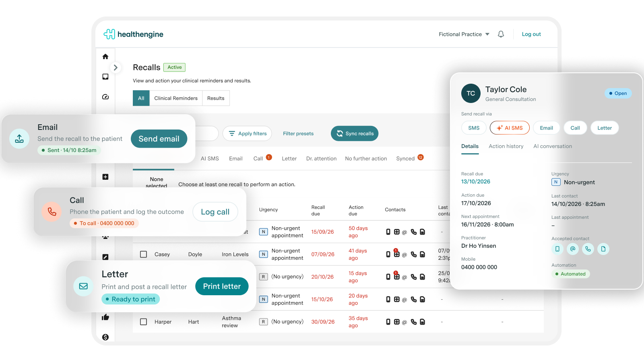
Task: Click the Sync recalls button
Action: pos(355,134)
